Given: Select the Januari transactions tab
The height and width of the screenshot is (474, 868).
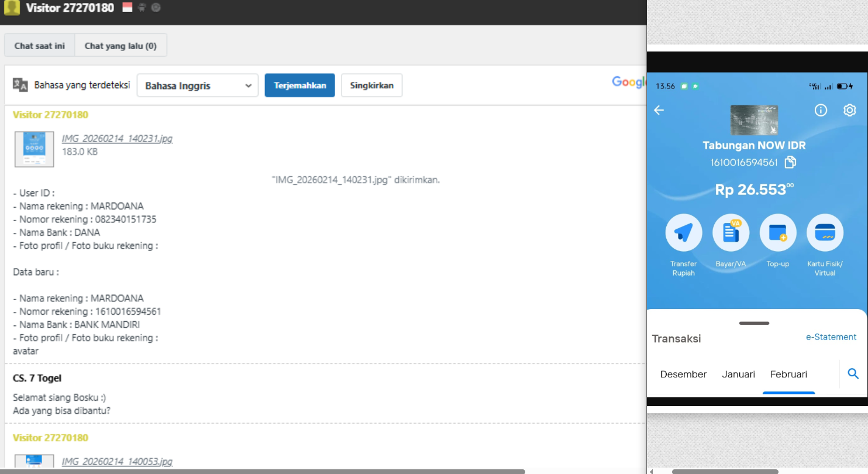Looking at the screenshot, I should pos(738,375).
